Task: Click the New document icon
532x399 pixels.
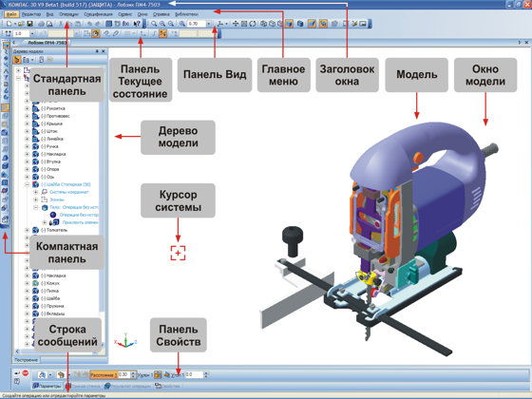Action: (x=9, y=24)
